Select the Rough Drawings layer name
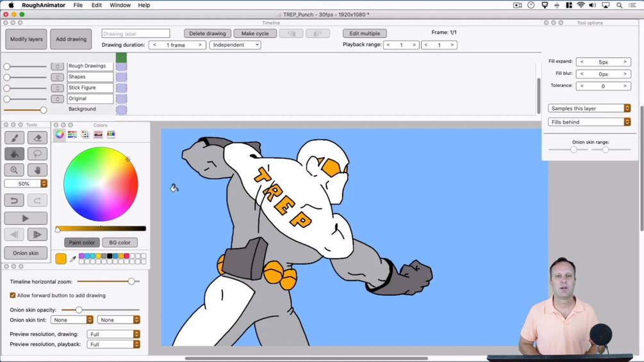644x362 pixels. pos(90,66)
